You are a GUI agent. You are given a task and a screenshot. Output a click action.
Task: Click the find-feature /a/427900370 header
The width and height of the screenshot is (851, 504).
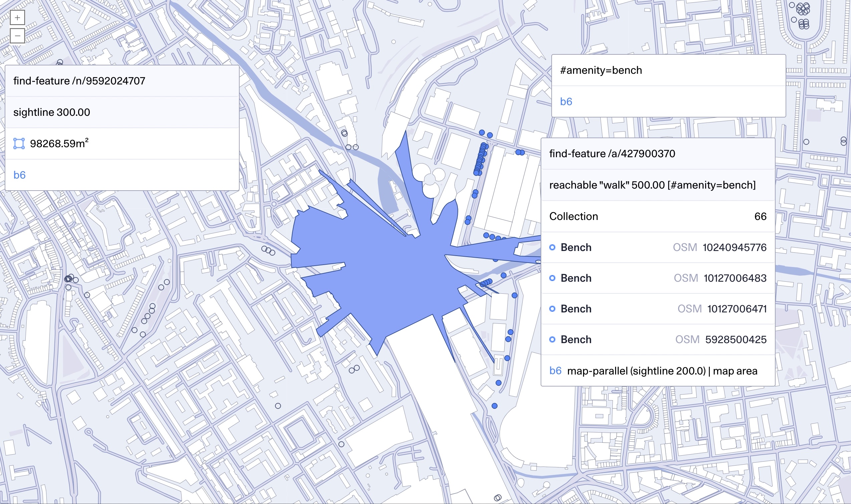point(612,154)
